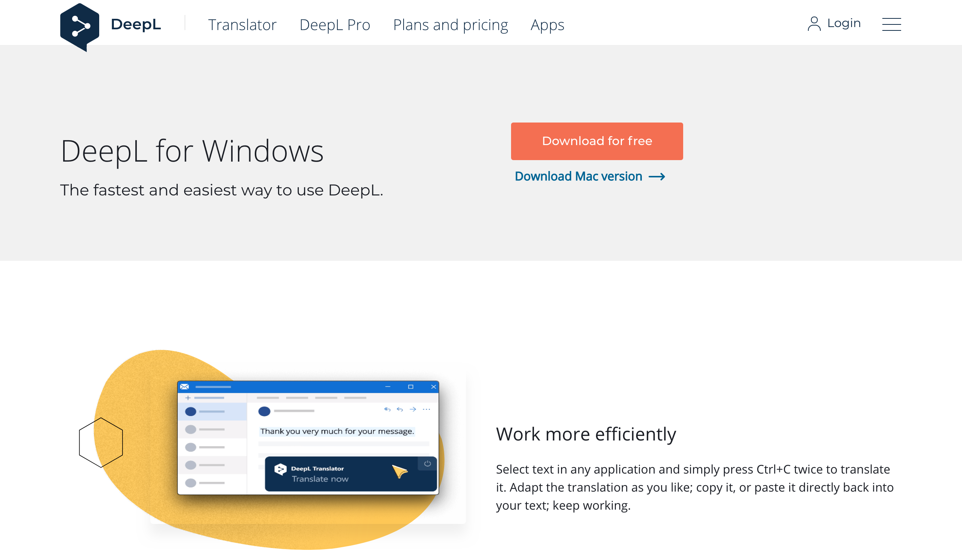Click the hamburger menu icon
This screenshot has width=962, height=560.
pos(892,23)
